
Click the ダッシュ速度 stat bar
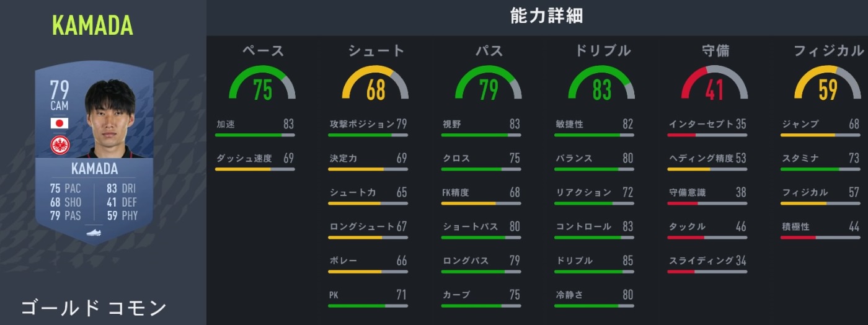click(255, 169)
